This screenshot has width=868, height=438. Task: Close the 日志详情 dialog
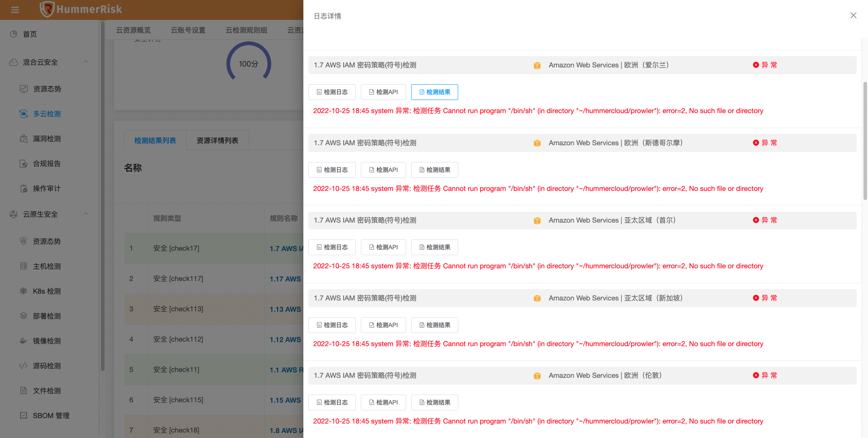click(853, 15)
